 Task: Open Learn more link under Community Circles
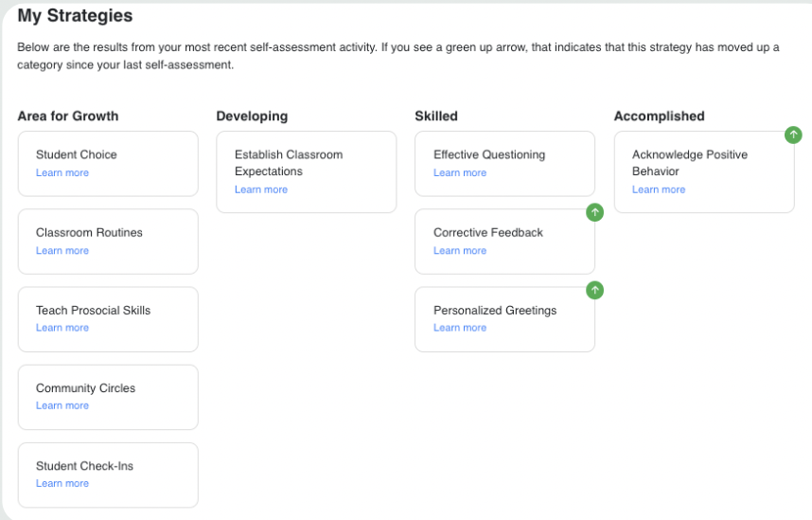coord(62,405)
